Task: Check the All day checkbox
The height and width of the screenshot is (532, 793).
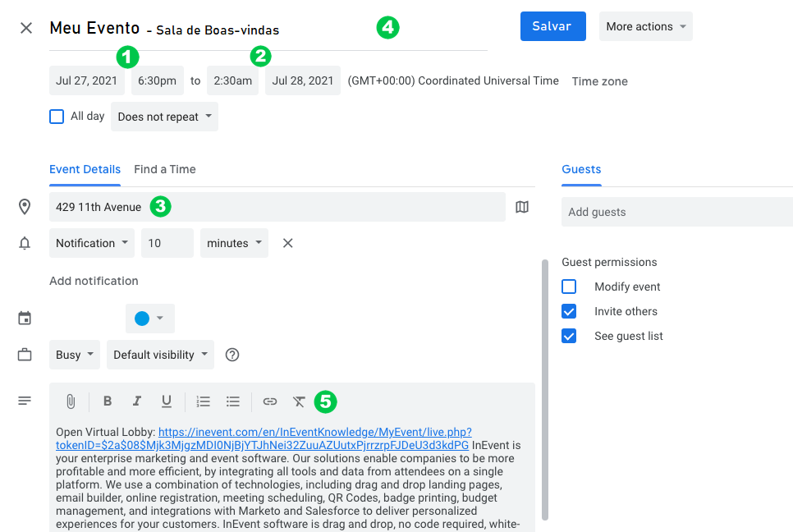Action: point(57,117)
